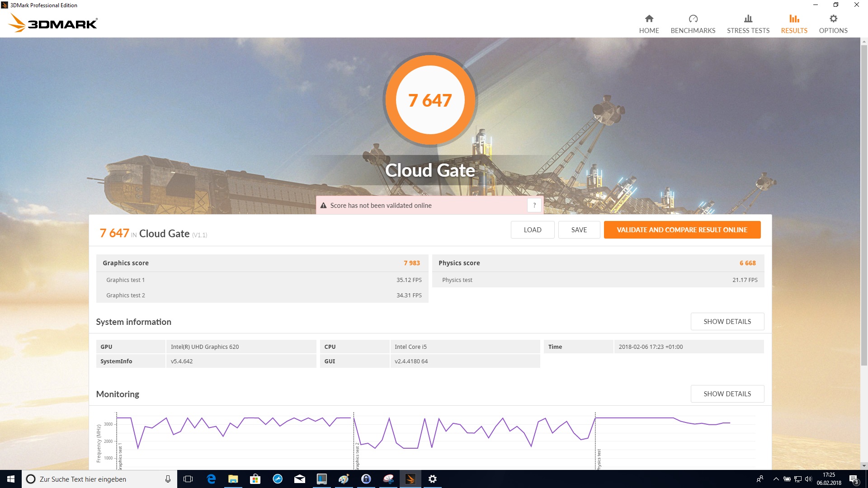Viewport: 868px width, 488px height.
Task: Open the Benchmarks section
Action: point(693,24)
